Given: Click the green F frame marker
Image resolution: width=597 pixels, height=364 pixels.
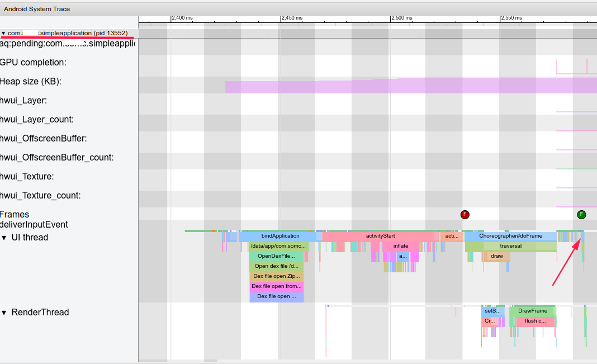Looking at the screenshot, I should click(581, 214).
